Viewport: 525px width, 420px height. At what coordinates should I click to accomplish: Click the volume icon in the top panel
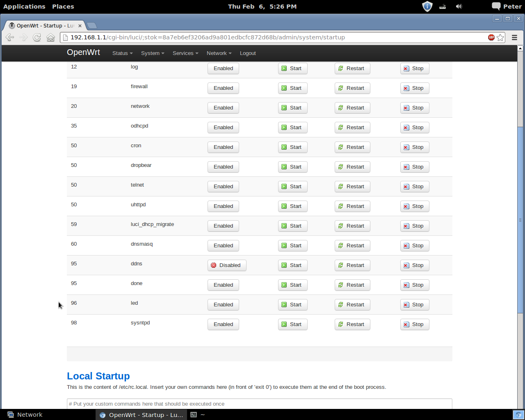pyautogui.click(x=459, y=7)
